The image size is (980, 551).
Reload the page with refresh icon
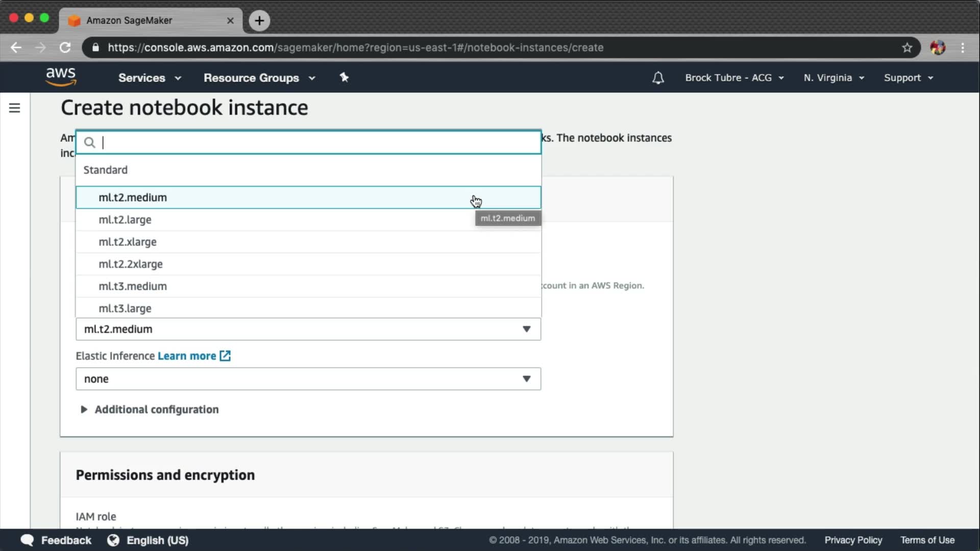65,48
